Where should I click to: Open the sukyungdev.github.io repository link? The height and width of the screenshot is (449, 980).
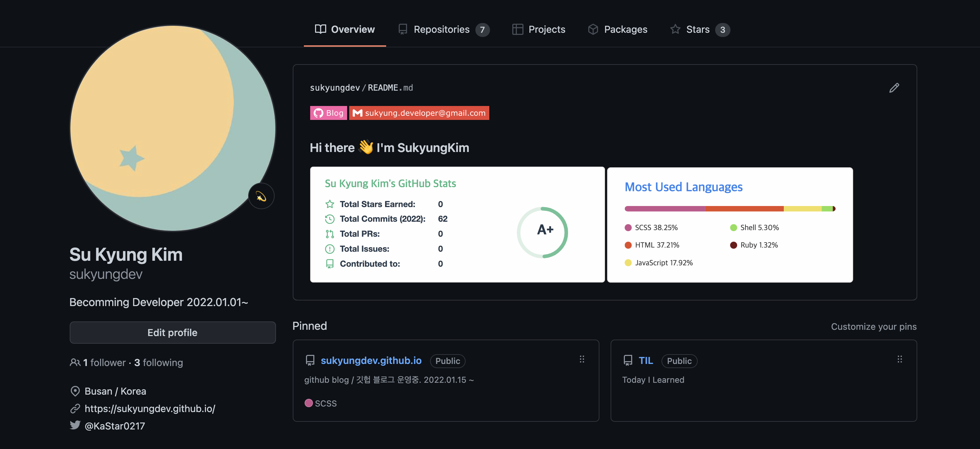pyautogui.click(x=371, y=360)
